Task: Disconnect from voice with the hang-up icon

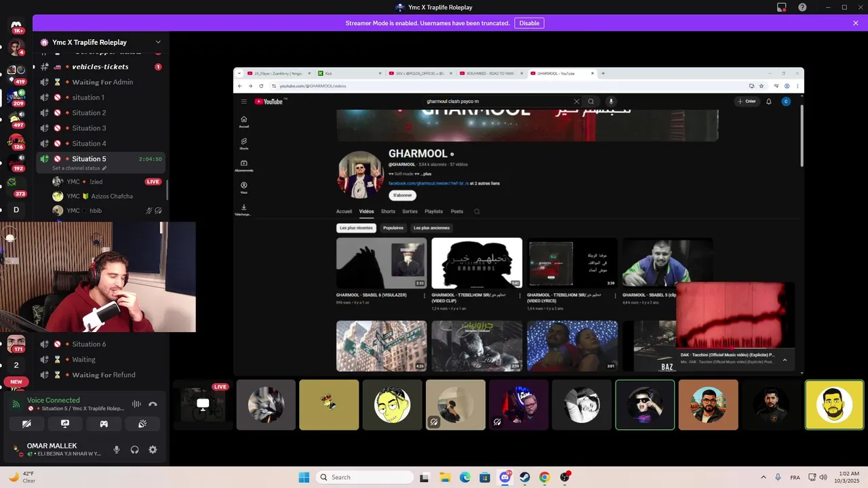Action: pyautogui.click(x=153, y=404)
